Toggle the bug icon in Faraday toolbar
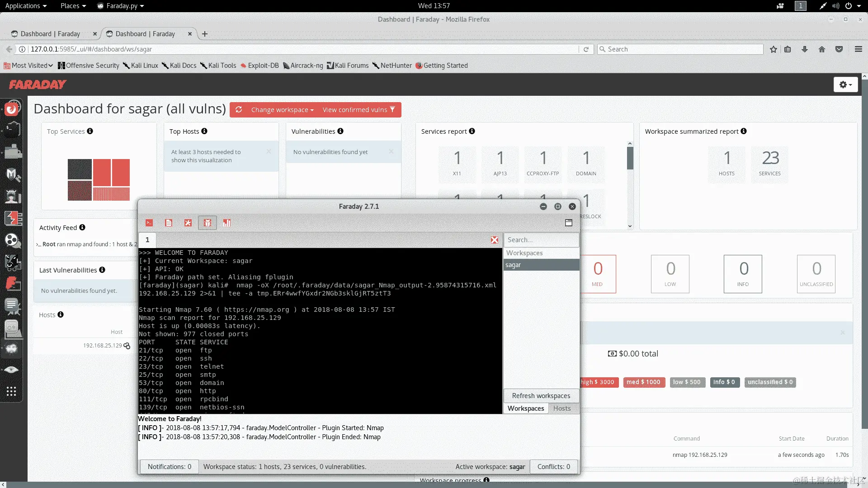 pos(208,223)
